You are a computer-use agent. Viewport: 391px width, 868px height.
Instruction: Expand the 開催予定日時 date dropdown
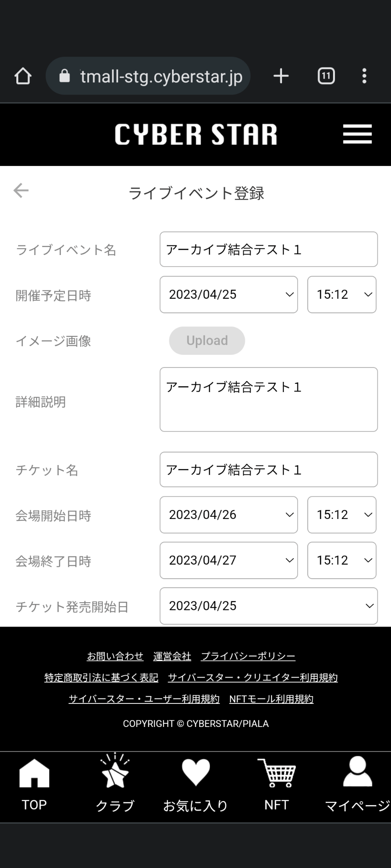coord(229,295)
